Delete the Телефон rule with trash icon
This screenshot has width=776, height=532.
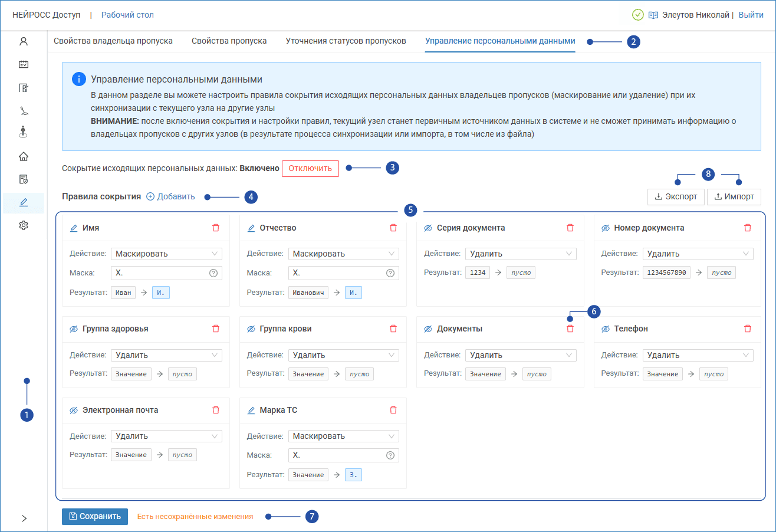coord(748,329)
